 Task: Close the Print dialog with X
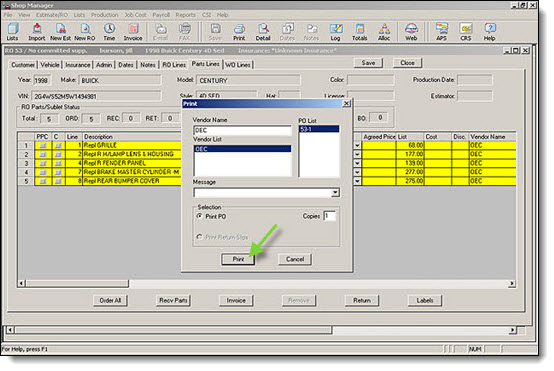point(347,103)
